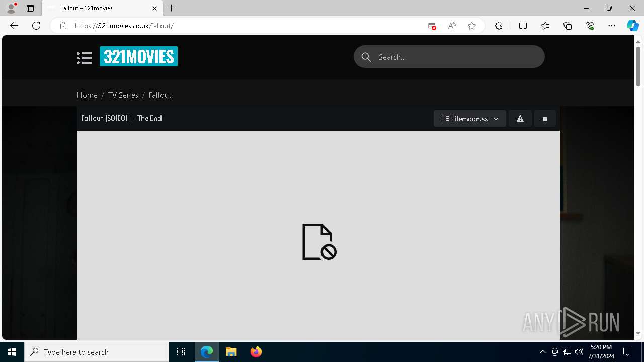Expand the filemoon.sx server dropdown
The height and width of the screenshot is (362, 644).
[x=470, y=119]
